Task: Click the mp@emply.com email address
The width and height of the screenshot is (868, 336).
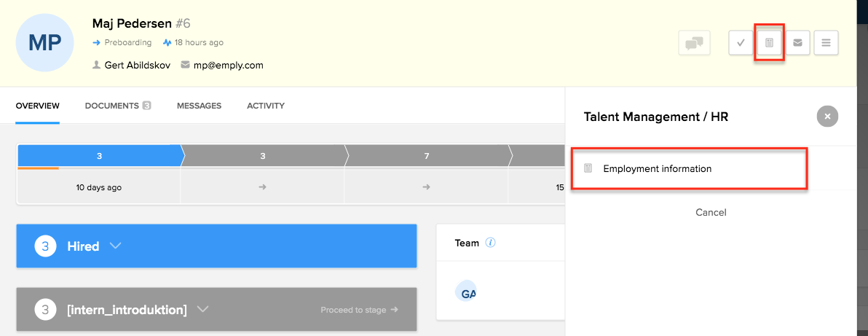Action: [228, 65]
